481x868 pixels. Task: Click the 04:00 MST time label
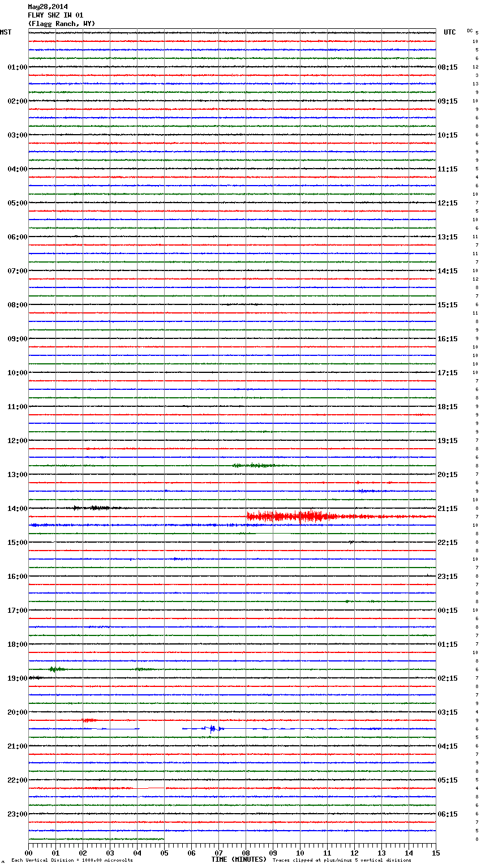click(x=18, y=169)
